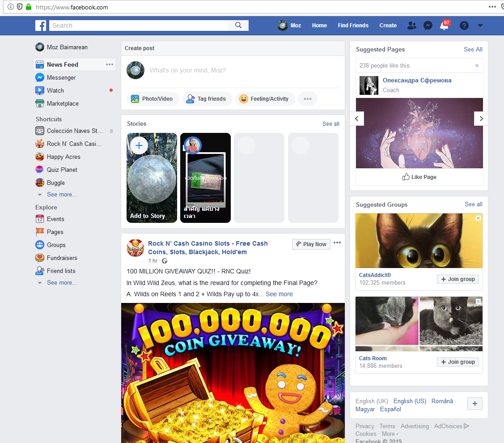Viewport: 504px width, 443px height.
Task: Click Photo/Video button in composer
Action: pos(152,99)
